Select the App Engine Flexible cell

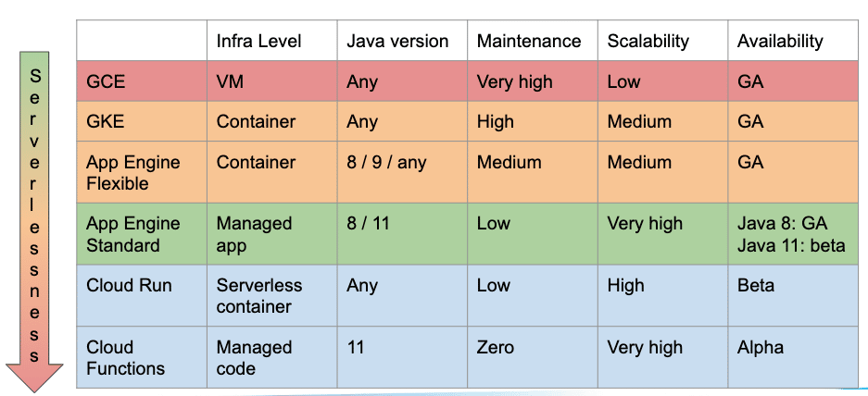[142, 172]
